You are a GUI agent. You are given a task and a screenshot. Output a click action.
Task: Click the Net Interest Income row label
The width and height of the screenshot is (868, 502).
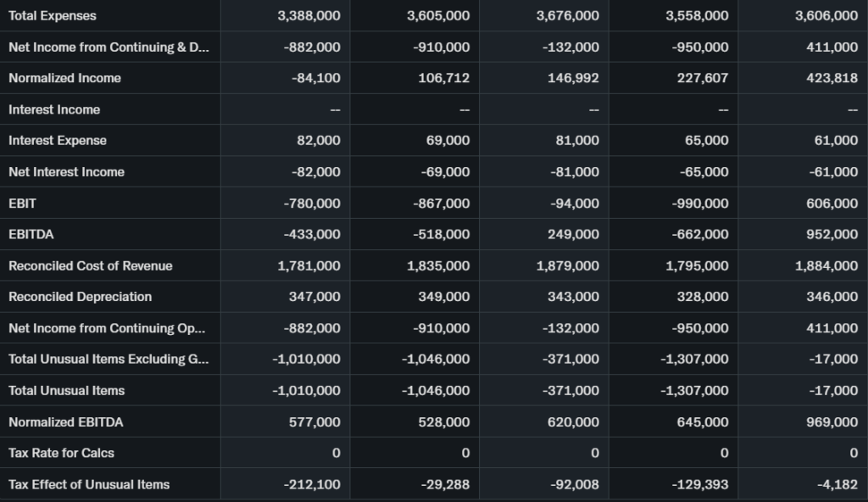(x=66, y=172)
